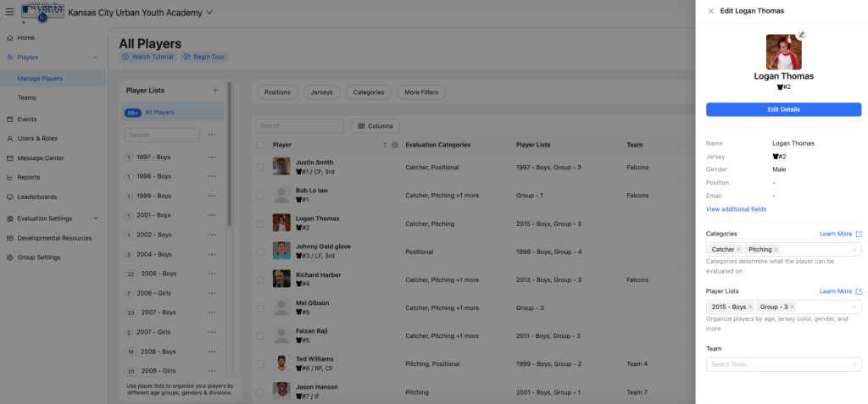Remove the Catcher category tag
The image size is (868, 404).
[x=738, y=250]
